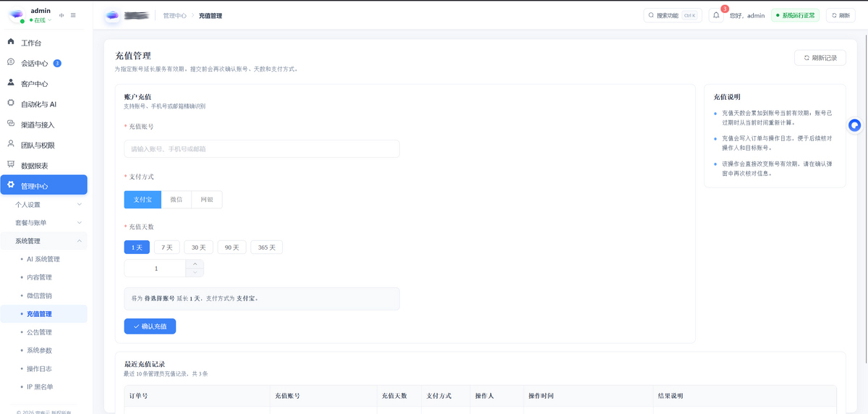
Task: Open the 在线 status dropdown
Action: pyautogui.click(x=41, y=20)
